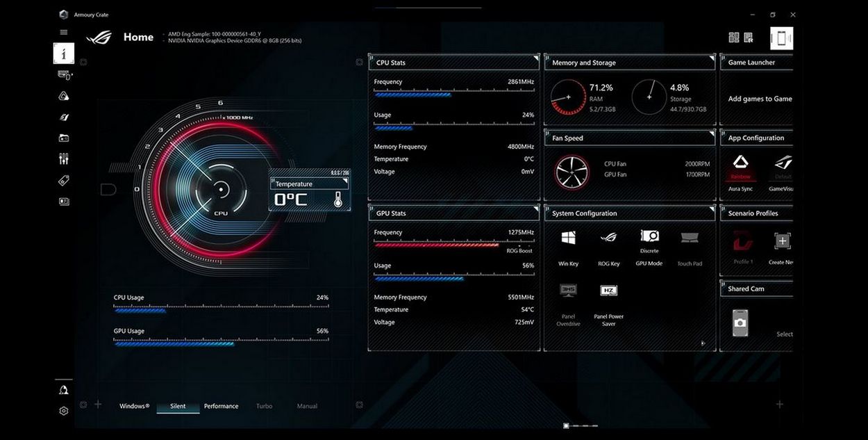Click the fan wheel icon in Fan Speed
The width and height of the screenshot is (868, 440).
[x=571, y=172]
